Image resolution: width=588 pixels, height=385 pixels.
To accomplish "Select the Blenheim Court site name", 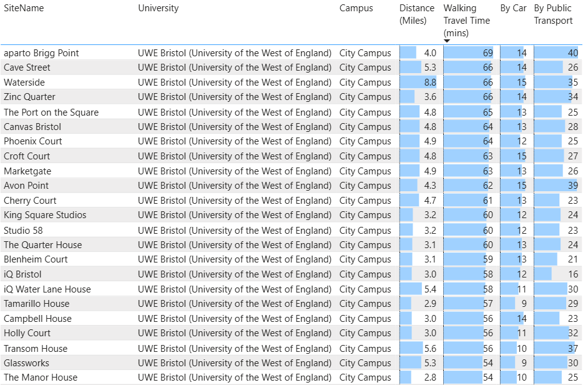I will [x=36, y=259].
